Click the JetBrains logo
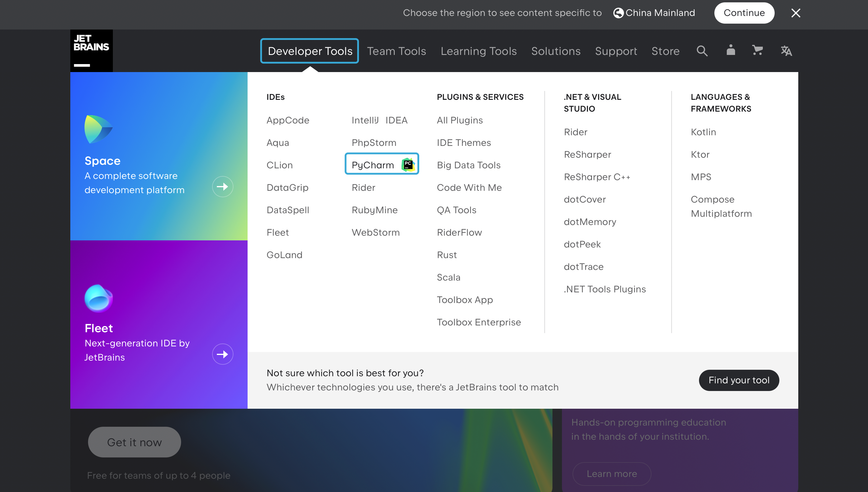Viewport: 868px width, 492px height. point(91,51)
